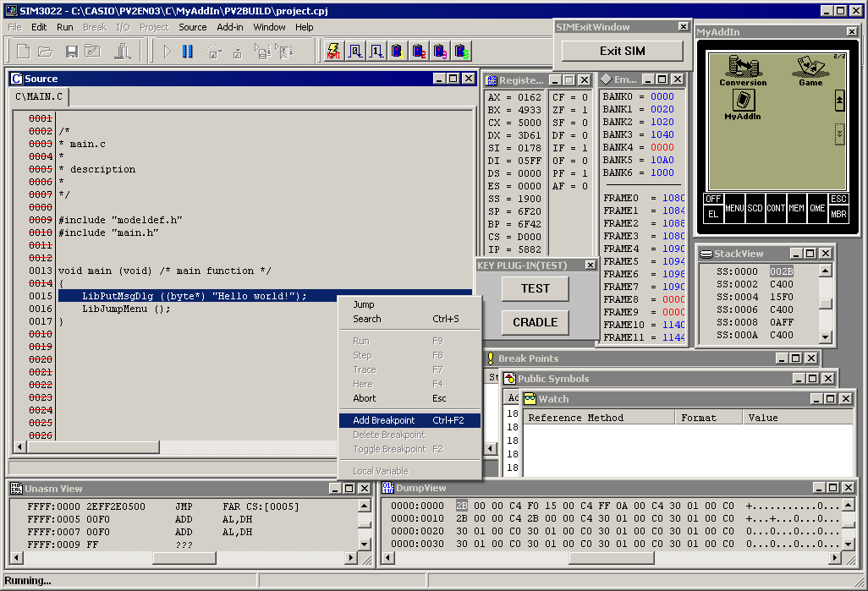Click the signal 1 waveform toolbar icon
Image resolution: width=868 pixels, height=591 pixels.
tap(376, 52)
